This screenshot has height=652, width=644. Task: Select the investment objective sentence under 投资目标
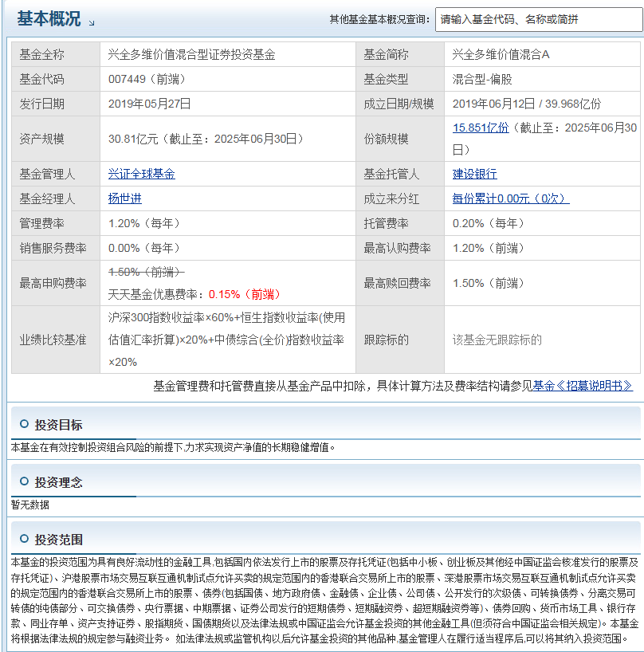tap(173, 447)
